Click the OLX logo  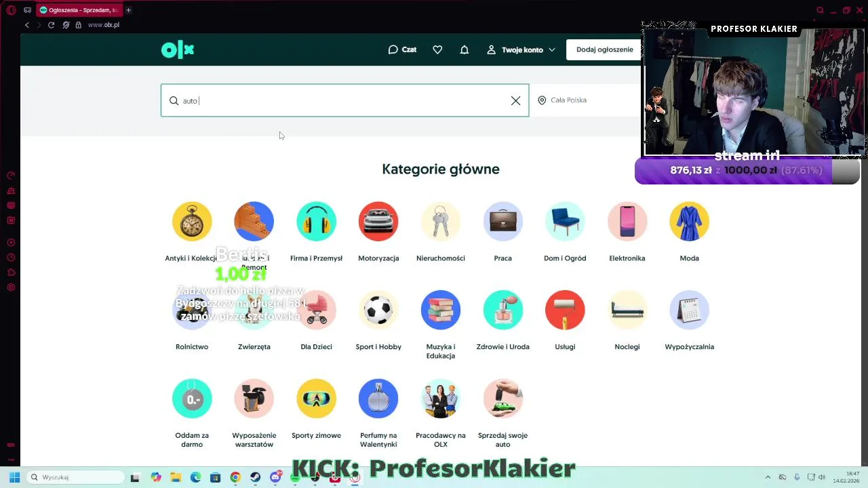tap(178, 49)
